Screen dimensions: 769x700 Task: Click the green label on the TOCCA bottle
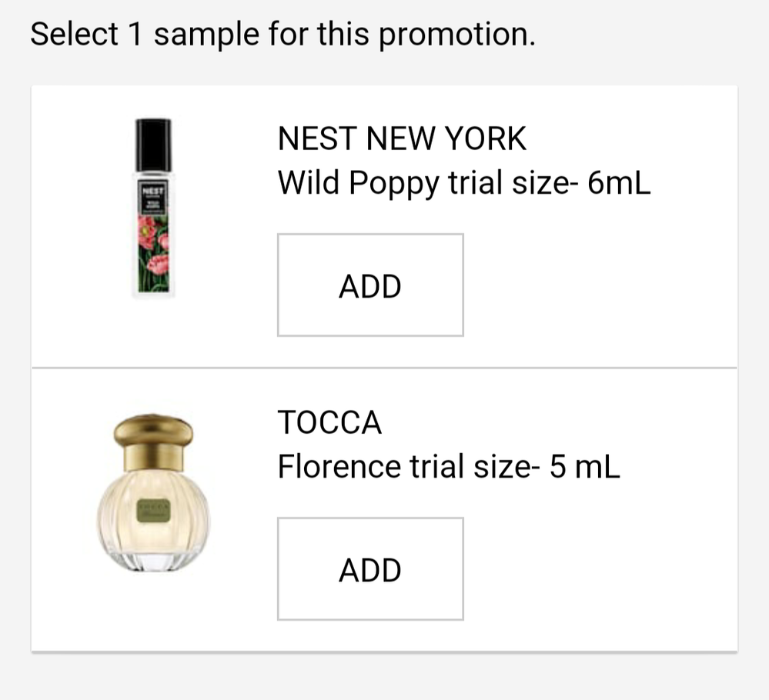(152, 511)
